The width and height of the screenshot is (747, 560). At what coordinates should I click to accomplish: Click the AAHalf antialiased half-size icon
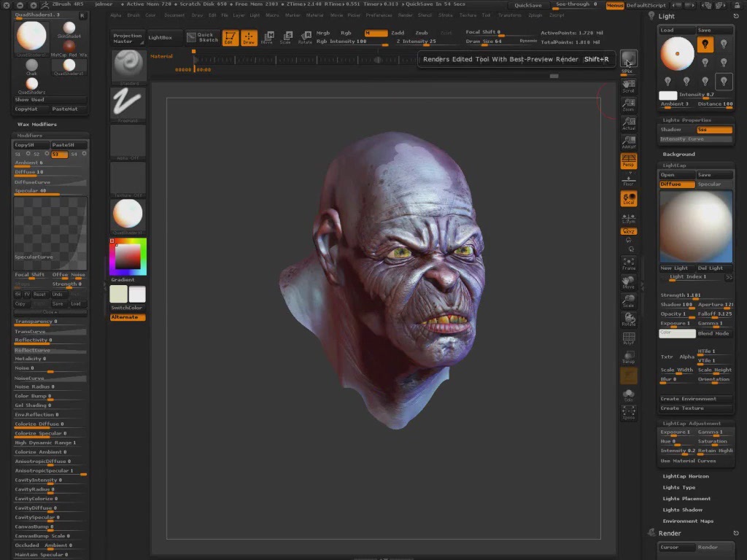tap(628, 142)
